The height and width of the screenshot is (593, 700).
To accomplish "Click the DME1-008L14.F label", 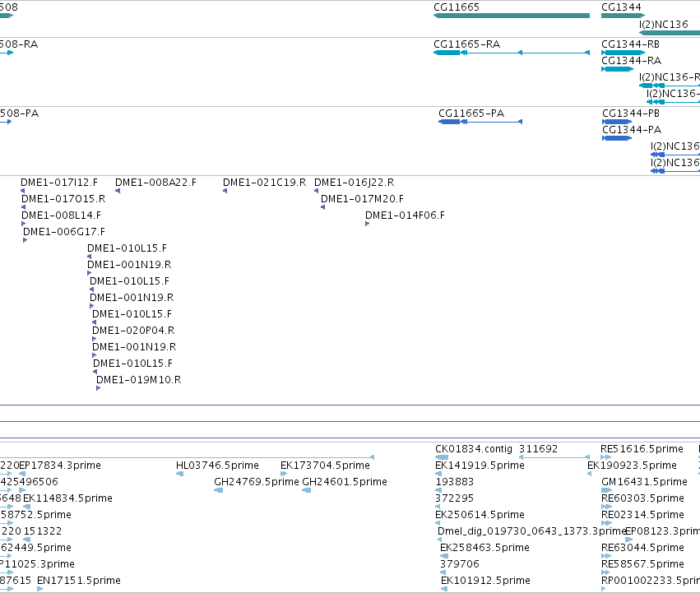I will [x=61, y=215].
